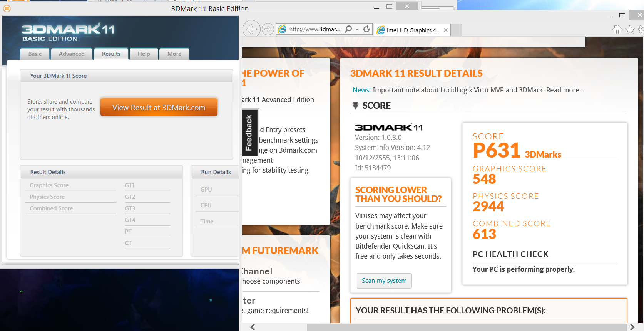Follow the Read more... news link
The width and height of the screenshot is (644, 331).
pos(565,90)
